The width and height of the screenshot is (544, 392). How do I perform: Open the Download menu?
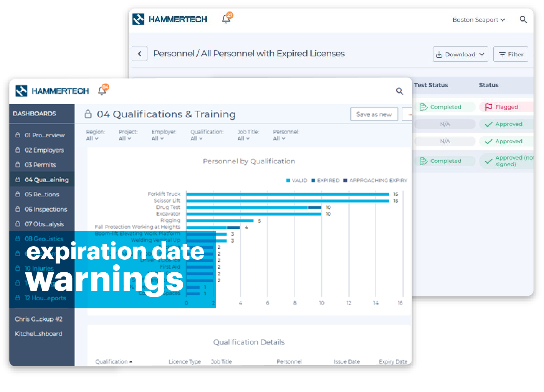click(x=460, y=54)
